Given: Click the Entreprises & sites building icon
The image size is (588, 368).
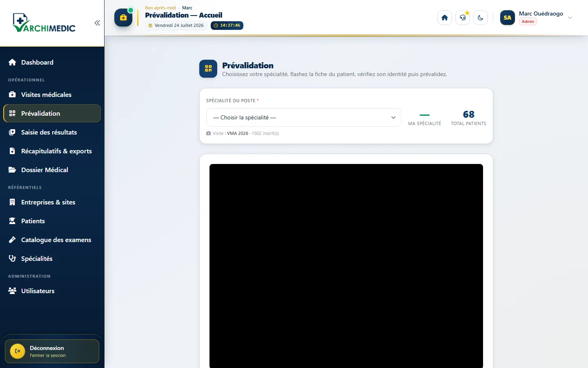Looking at the screenshot, I should 12,202.
